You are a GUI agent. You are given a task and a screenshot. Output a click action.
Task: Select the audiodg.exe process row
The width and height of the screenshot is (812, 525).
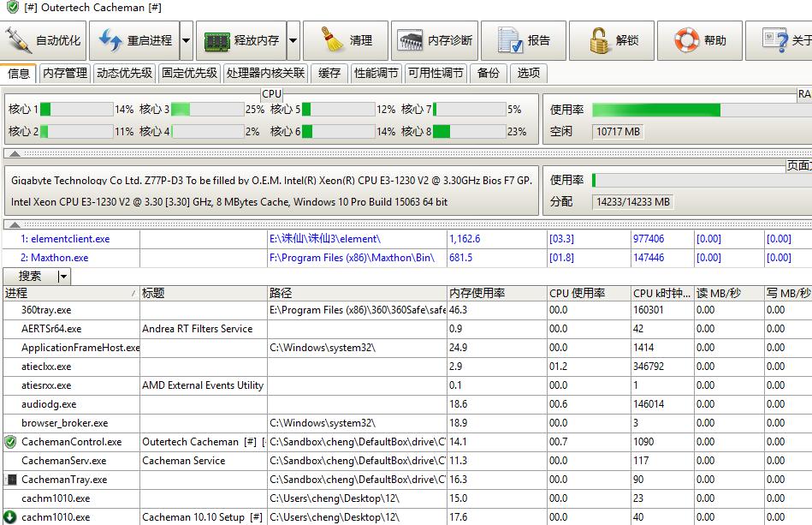point(407,404)
